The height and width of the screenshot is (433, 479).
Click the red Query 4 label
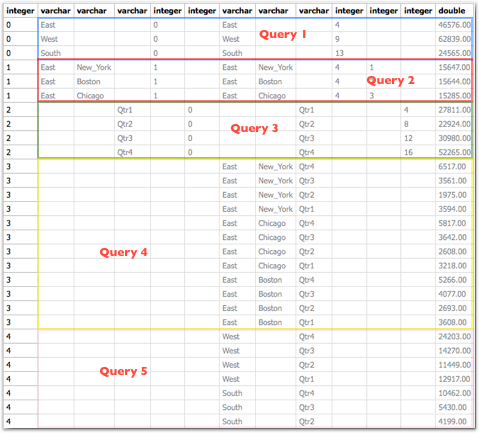123,252
